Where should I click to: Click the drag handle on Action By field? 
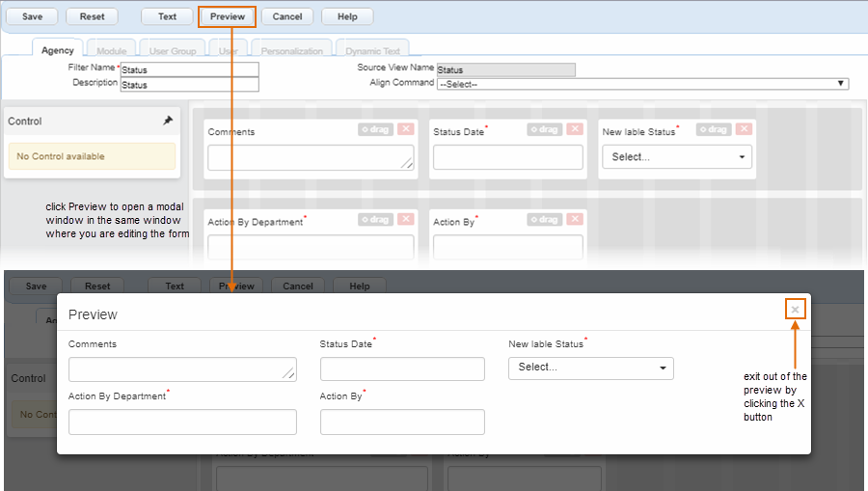click(x=545, y=219)
